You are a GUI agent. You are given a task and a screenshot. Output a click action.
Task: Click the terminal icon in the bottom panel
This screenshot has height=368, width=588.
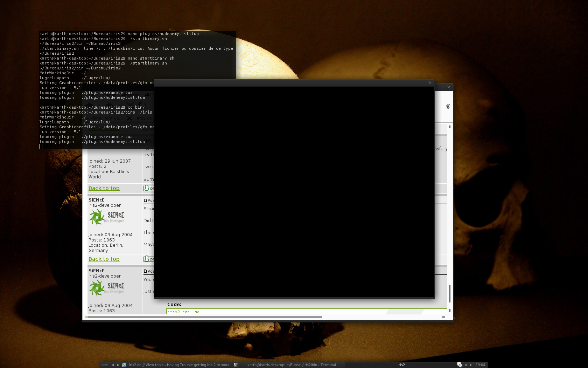click(236, 365)
